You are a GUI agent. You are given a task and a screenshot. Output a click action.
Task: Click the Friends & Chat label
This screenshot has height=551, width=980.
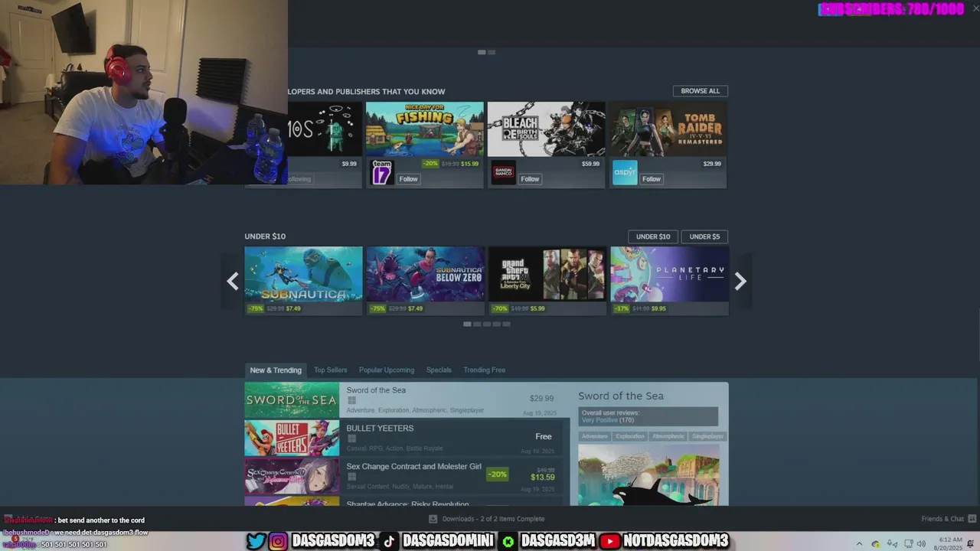coord(942,519)
